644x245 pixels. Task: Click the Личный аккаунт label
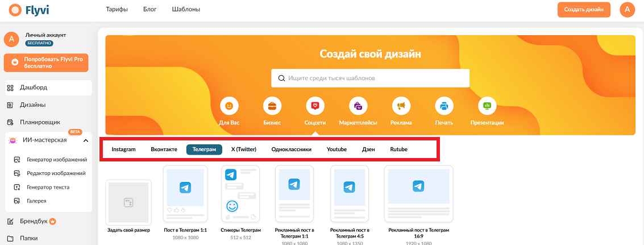pyautogui.click(x=45, y=35)
